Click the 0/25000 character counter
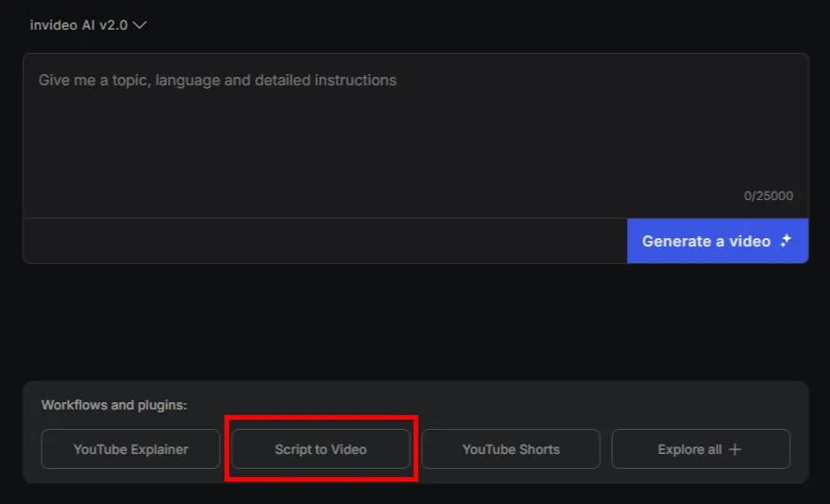 point(768,196)
